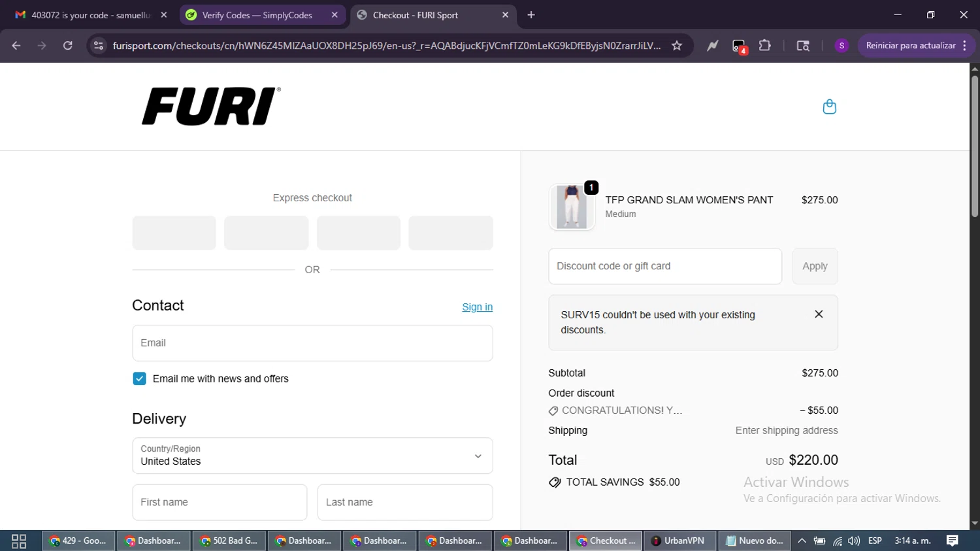Open the browser extensions puzzle icon
Image resolution: width=980 pixels, height=551 pixels.
click(764, 46)
